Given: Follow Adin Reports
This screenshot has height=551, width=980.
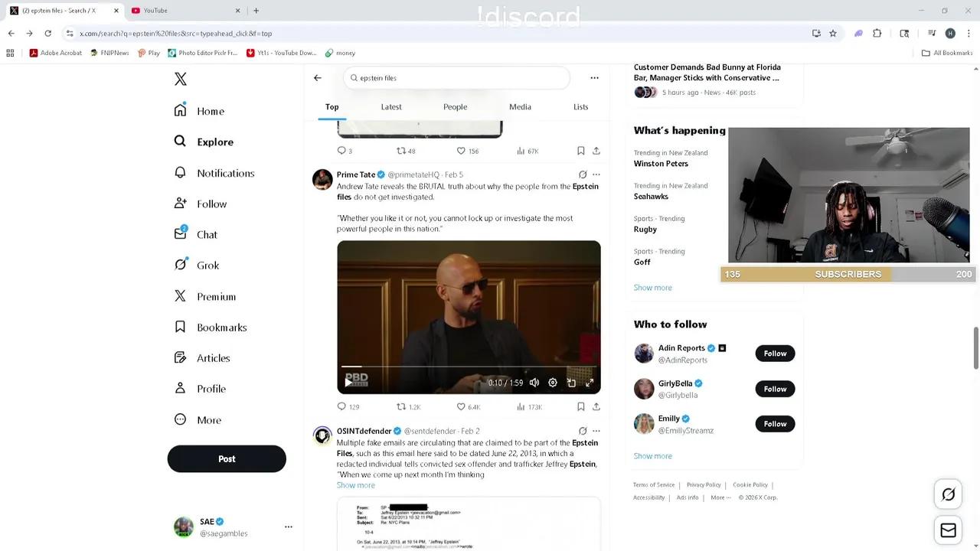Looking at the screenshot, I should tap(775, 354).
